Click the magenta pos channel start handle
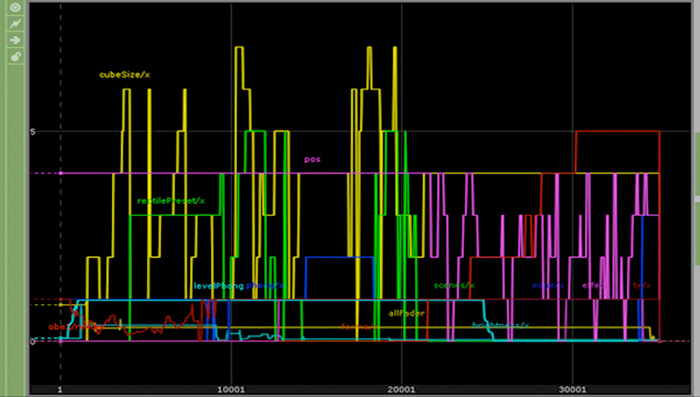 pos(61,173)
